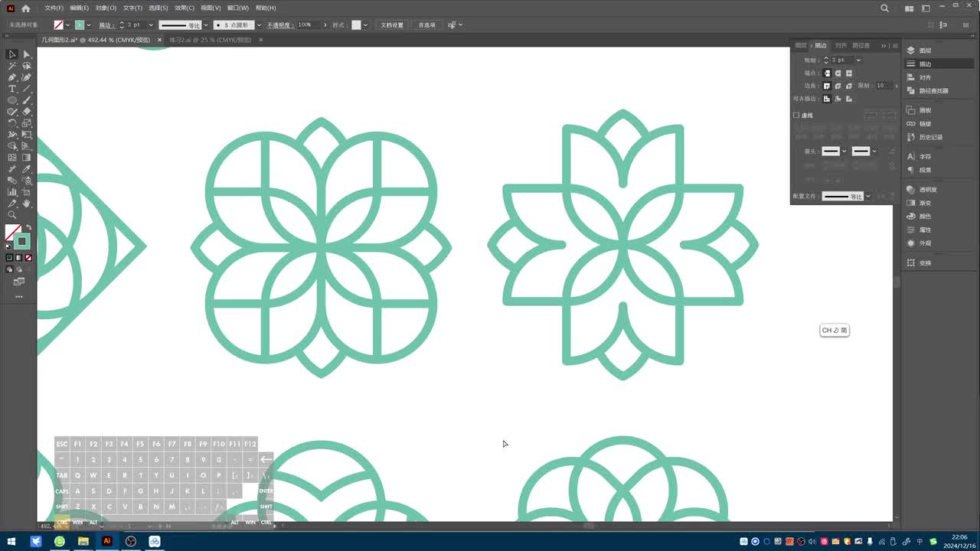The image size is (980, 551).
Task: Open the 对象(O) menu
Action: point(106,8)
